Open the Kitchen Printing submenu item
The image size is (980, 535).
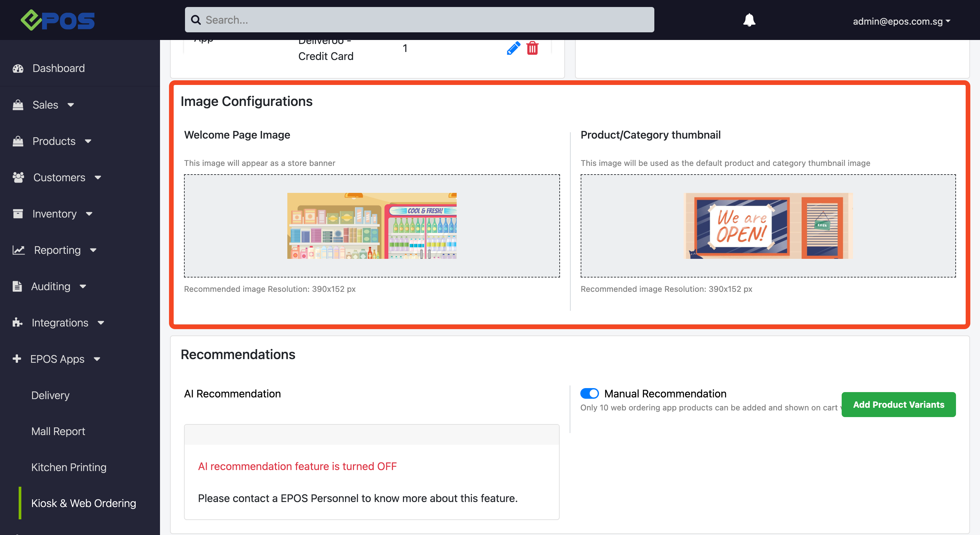tap(69, 467)
